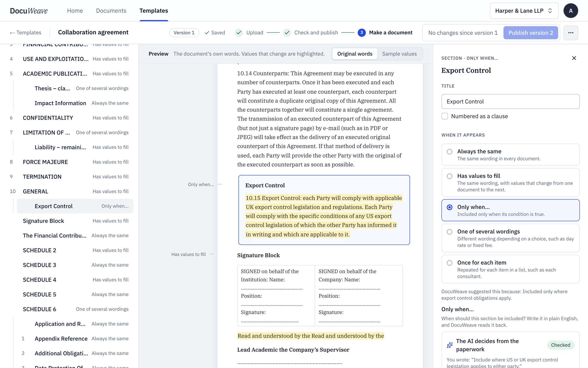Click the Publish version 2 button
588x368 pixels.
tap(531, 33)
